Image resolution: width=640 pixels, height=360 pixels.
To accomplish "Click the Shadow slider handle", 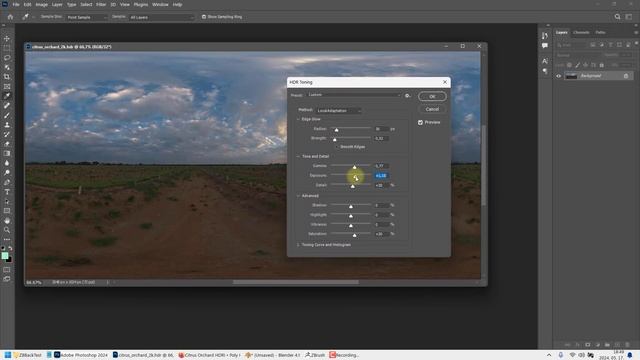I will tap(351, 206).
